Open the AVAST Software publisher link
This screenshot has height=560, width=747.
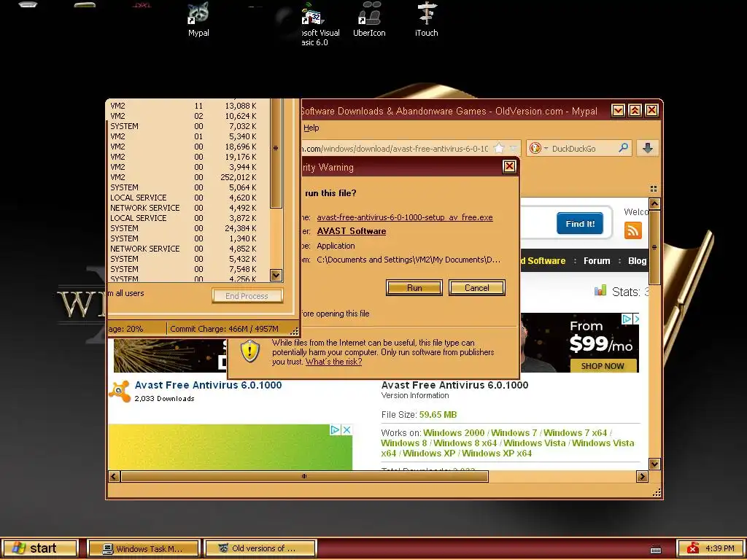(352, 231)
